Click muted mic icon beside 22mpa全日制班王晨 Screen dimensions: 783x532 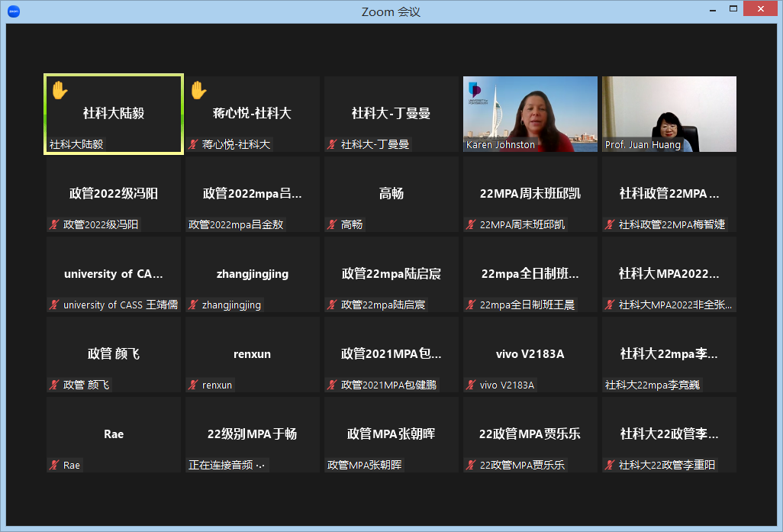(471, 305)
